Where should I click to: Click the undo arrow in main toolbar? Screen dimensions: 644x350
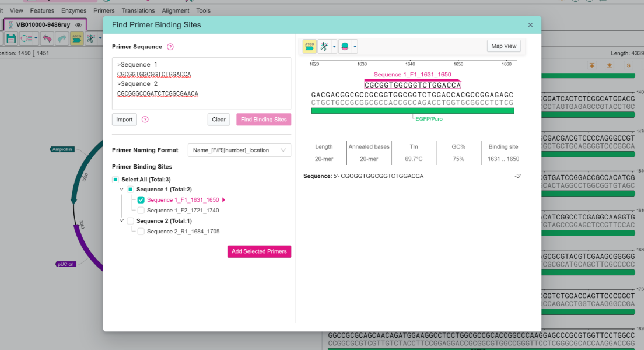pyautogui.click(x=47, y=38)
